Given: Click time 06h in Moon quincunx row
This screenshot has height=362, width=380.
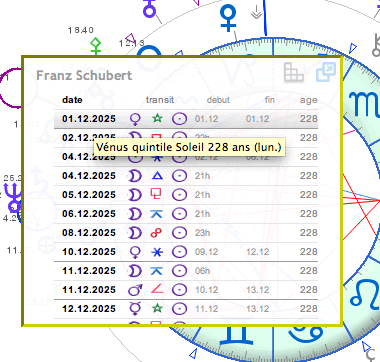Looking at the screenshot, I should click(202, 271).
